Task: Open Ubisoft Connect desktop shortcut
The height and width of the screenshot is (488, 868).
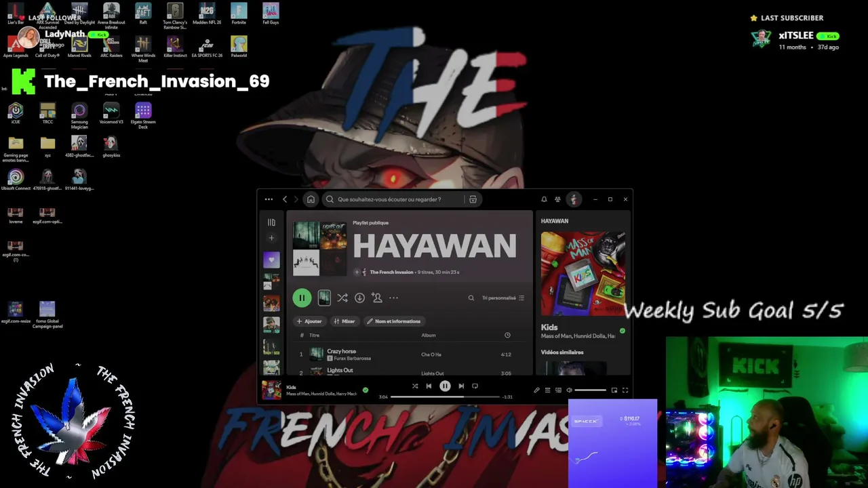Action: coord(16,180)
